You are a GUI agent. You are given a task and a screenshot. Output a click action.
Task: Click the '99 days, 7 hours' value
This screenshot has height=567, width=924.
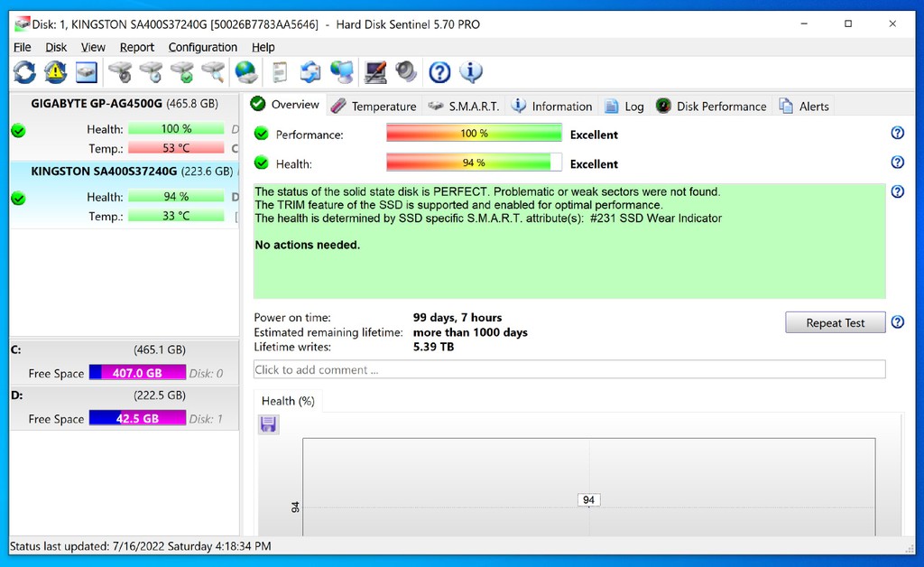(x=457, y=318)
